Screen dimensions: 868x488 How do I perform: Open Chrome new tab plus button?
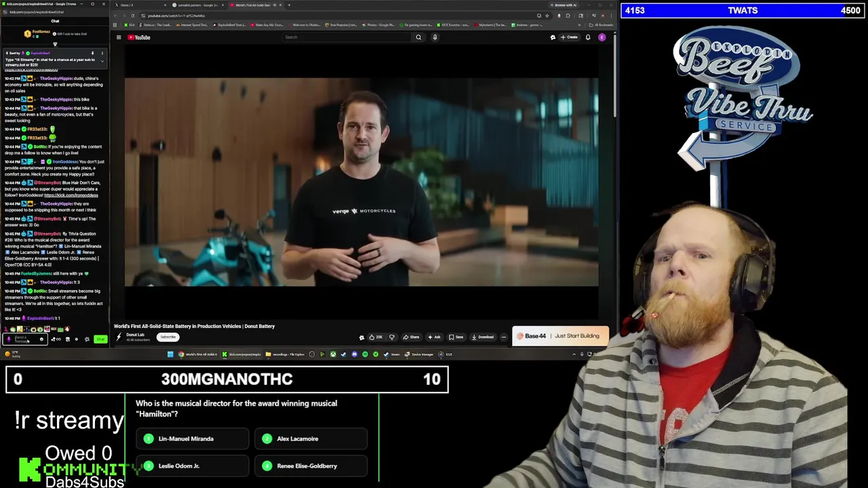(289, 5)
